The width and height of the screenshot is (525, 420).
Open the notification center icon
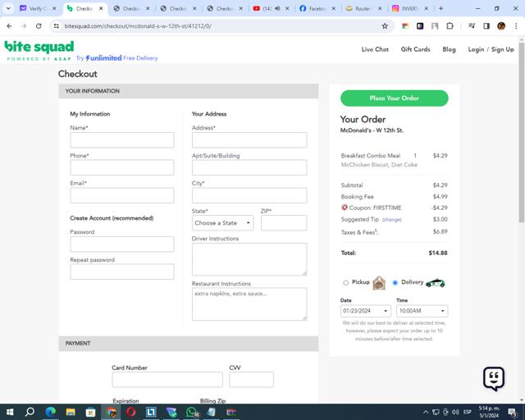(x=512, y=412)
